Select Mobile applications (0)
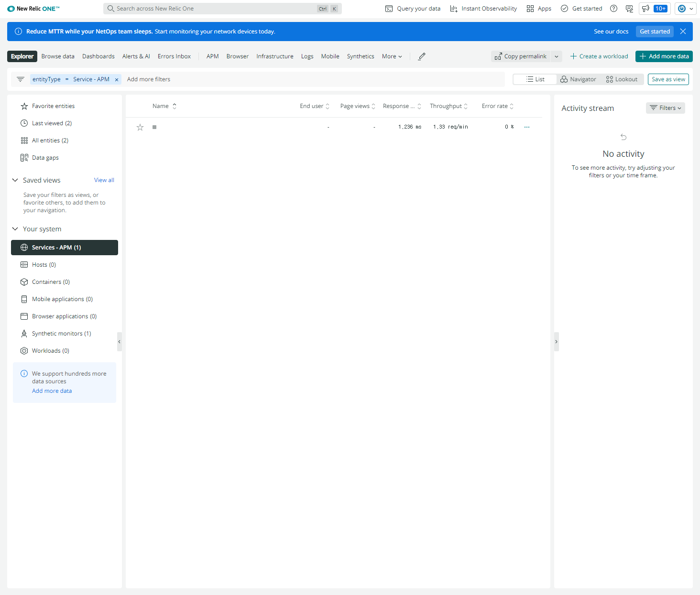This screenshot has height=595, width=700. point(65,299)
